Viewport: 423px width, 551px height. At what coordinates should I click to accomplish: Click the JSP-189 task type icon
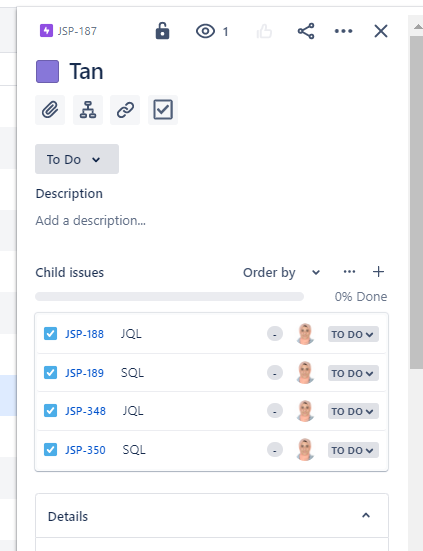(50, 372)
